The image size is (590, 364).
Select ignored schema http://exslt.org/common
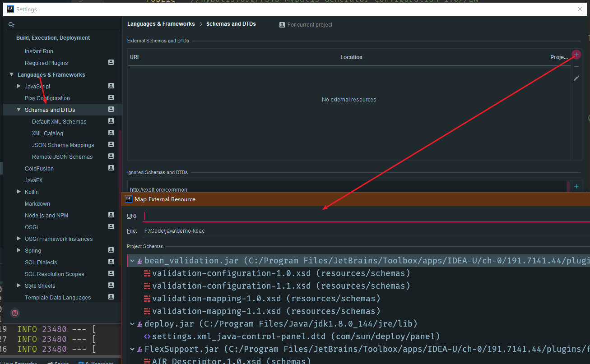click(x=158, y=190)
